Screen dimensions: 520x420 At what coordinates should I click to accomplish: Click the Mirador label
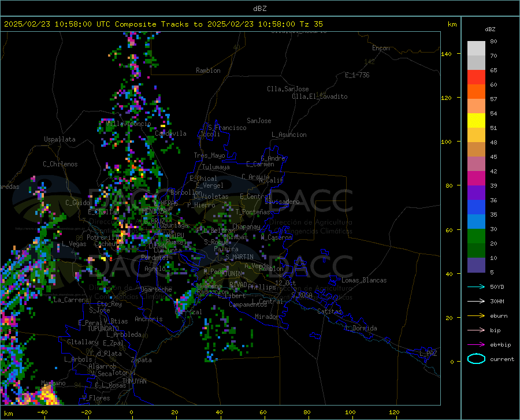click(x=267, y=317)
